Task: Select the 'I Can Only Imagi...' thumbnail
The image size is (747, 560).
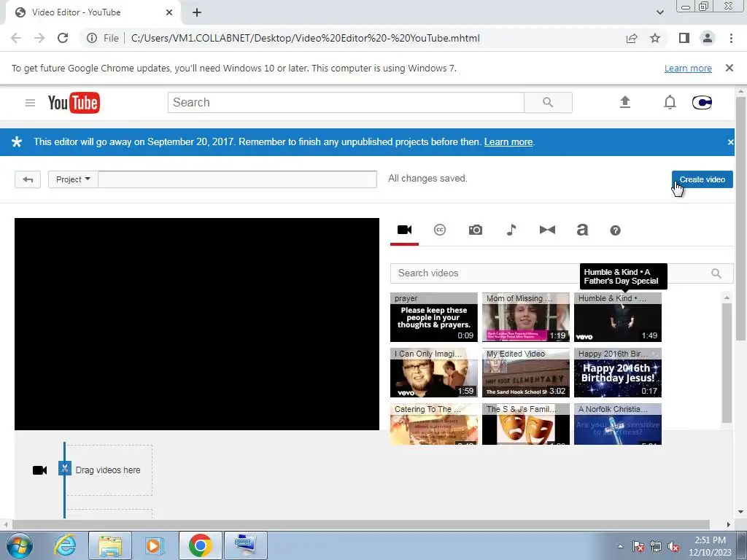Action: [x=433, y=373]
